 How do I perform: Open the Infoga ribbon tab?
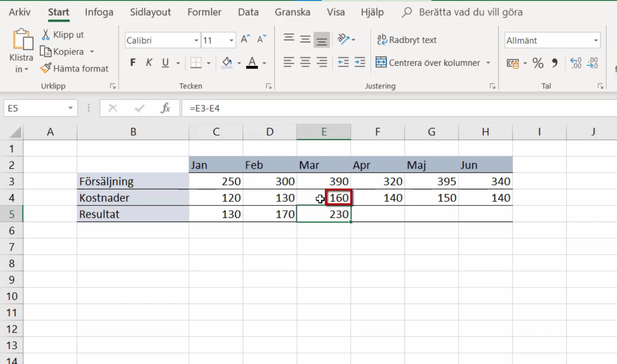pos(99,12)
